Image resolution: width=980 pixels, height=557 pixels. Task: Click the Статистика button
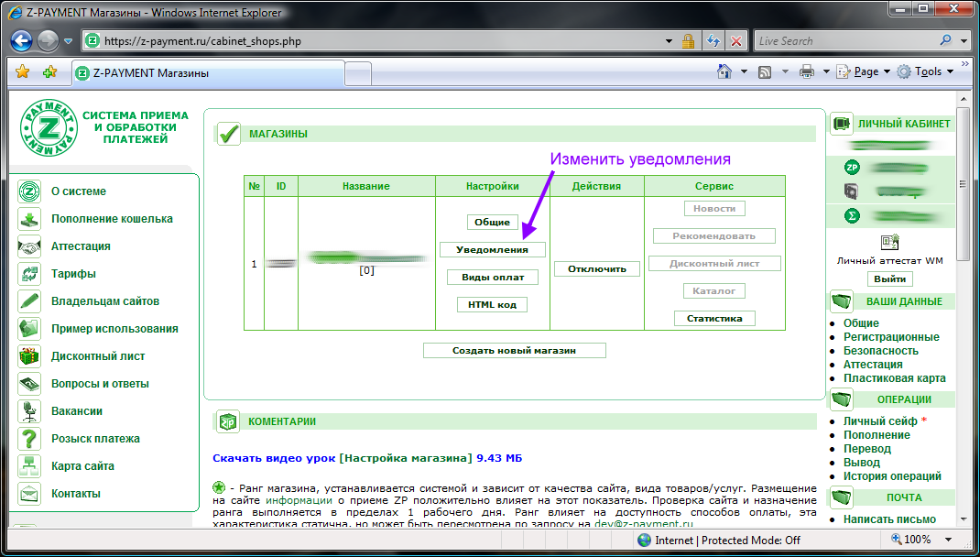click(714, 318)
